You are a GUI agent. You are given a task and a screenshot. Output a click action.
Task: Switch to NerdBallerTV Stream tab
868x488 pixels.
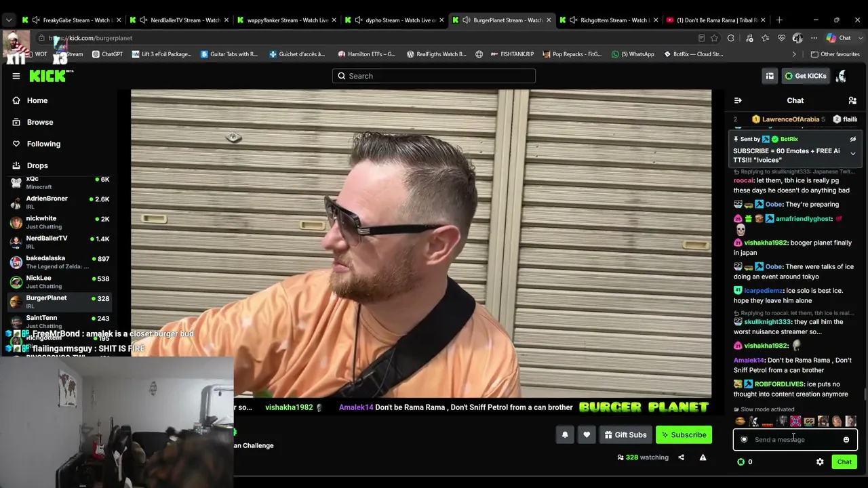(178, 20)
